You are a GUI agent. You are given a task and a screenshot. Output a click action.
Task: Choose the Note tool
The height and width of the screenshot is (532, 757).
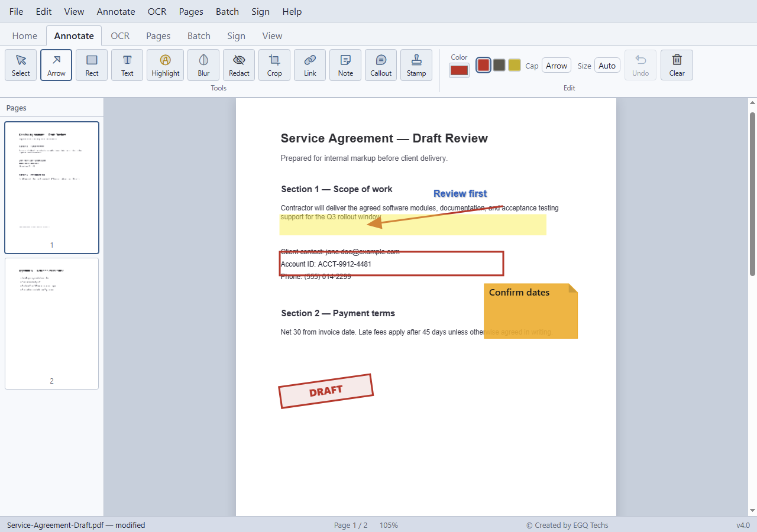tap(345, 65)
